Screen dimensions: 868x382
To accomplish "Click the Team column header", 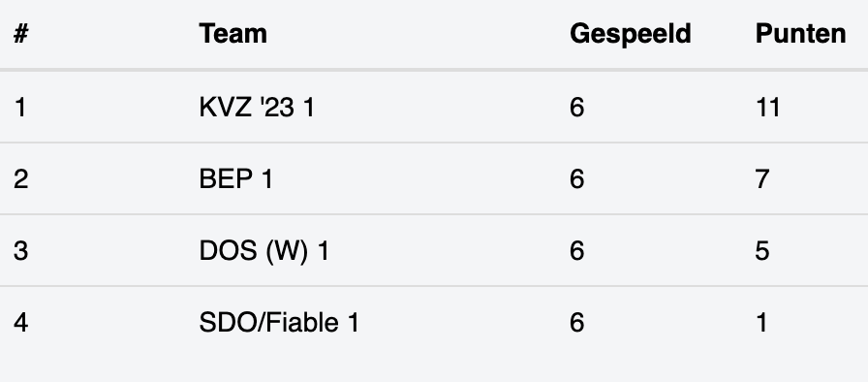I will tap(233, 34).
